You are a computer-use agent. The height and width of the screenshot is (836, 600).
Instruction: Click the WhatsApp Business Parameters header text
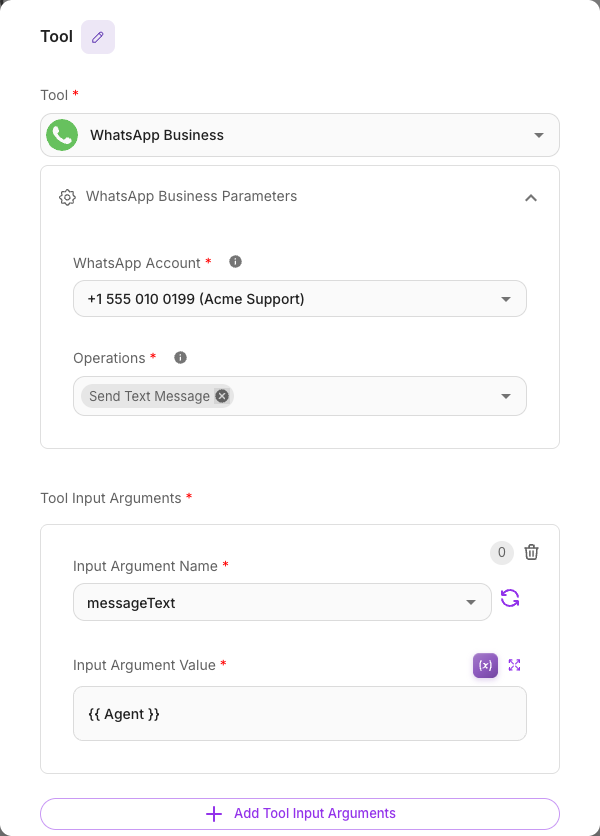(191, 196)
